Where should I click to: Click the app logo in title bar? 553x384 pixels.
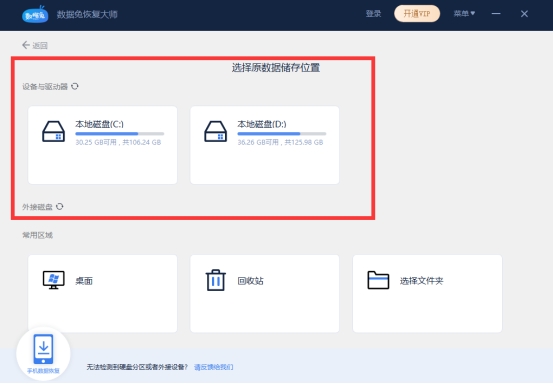[x=35, y=14]
